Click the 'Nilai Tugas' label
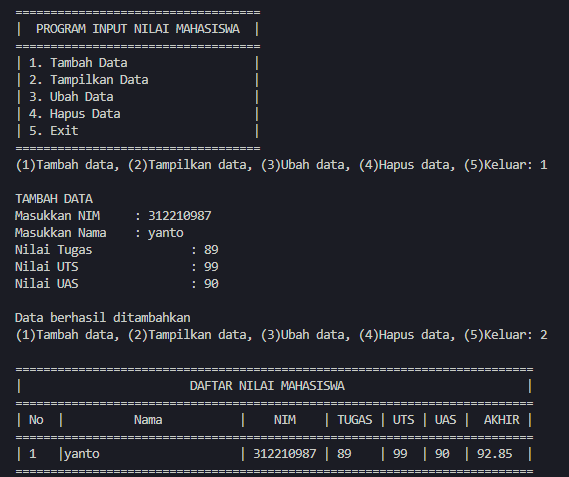 (54, 250)
